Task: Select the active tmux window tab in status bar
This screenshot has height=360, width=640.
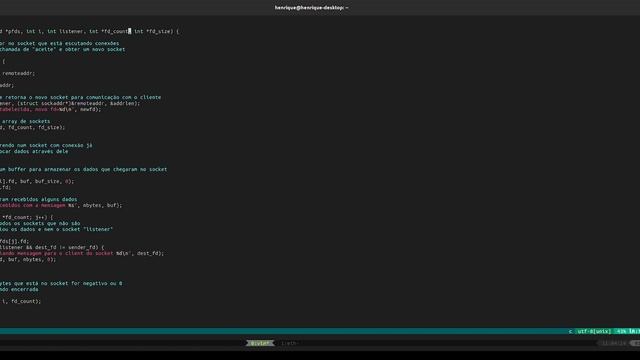Action: [260, 343]
